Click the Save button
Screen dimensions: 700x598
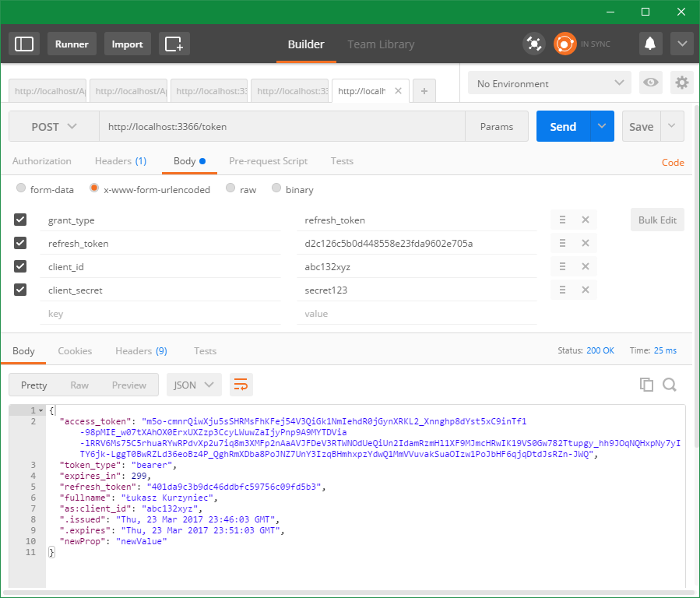point(641,126)
